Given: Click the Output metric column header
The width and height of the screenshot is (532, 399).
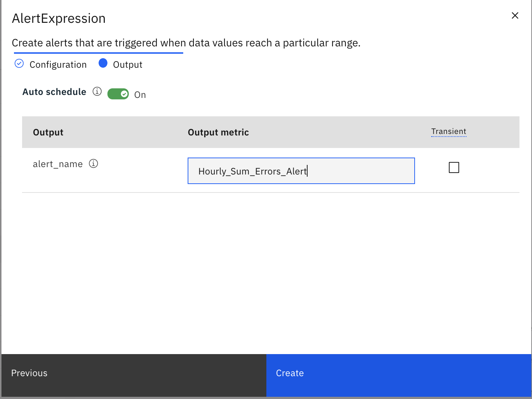Looking at the screenshot, I should 219,133.
